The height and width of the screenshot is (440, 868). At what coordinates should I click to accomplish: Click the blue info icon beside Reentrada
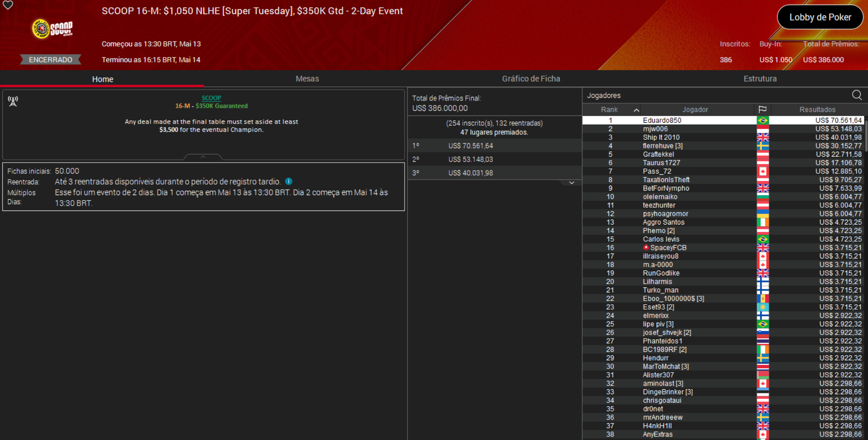pos(289,182)
